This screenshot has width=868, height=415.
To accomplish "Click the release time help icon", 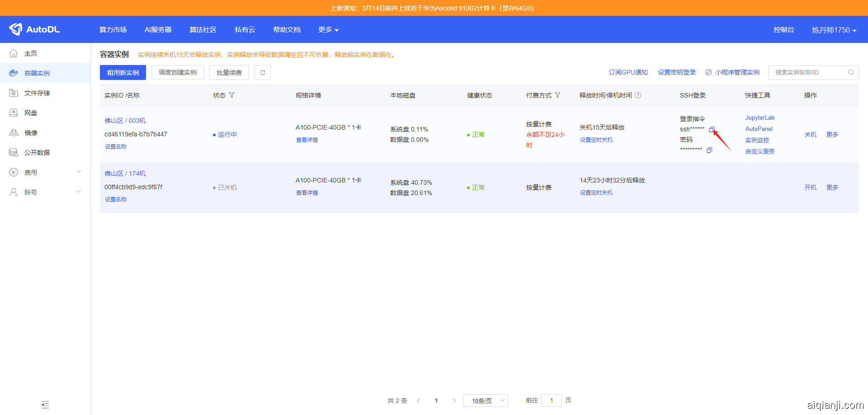I will point(638,95).
